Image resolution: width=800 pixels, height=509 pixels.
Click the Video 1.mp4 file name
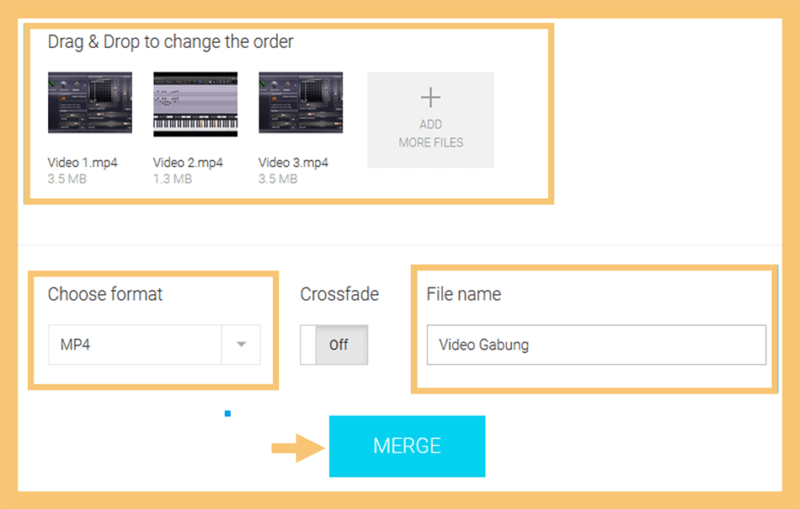coord(83,163)
